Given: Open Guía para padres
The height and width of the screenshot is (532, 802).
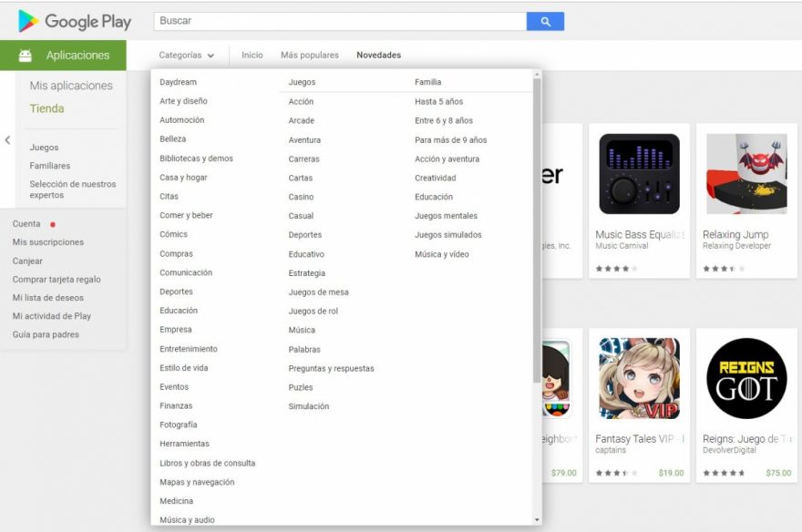Looking at the screenshot, I should [46, 334].
